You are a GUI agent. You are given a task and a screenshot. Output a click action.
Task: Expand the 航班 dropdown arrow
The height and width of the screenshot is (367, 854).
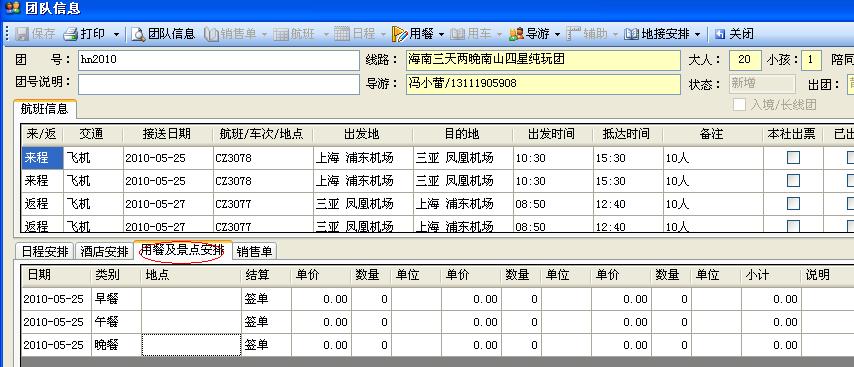pyautogui.click(x=326, y=34)
